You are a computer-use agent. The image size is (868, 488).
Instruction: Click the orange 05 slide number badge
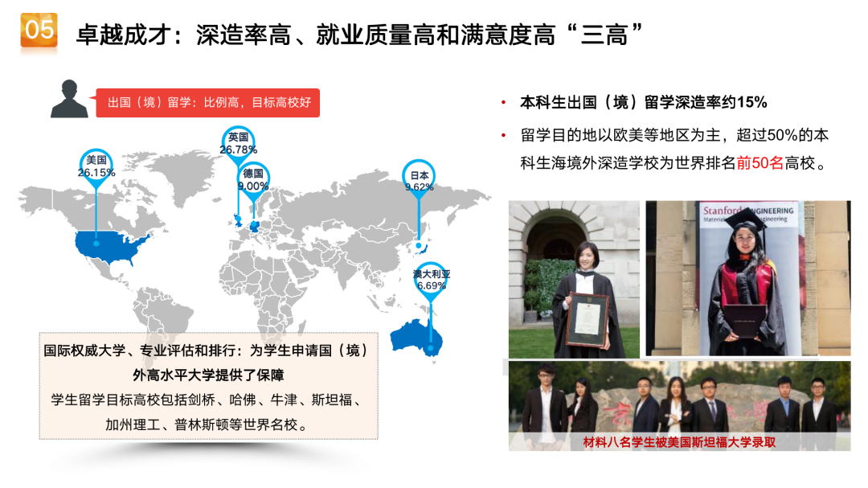(39, 31)
